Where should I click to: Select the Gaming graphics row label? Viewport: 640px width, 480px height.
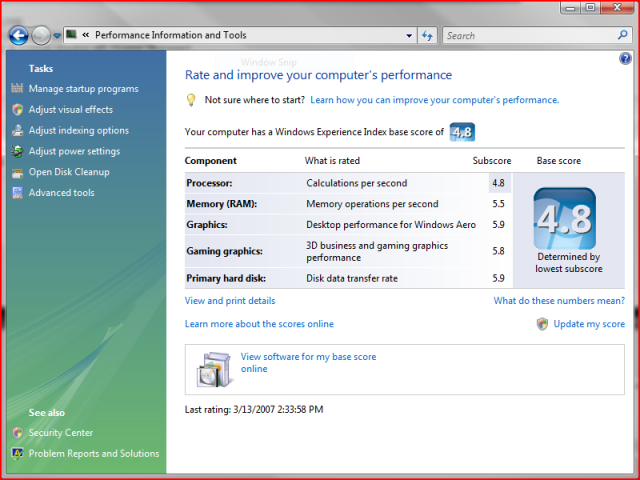point(224,251)
